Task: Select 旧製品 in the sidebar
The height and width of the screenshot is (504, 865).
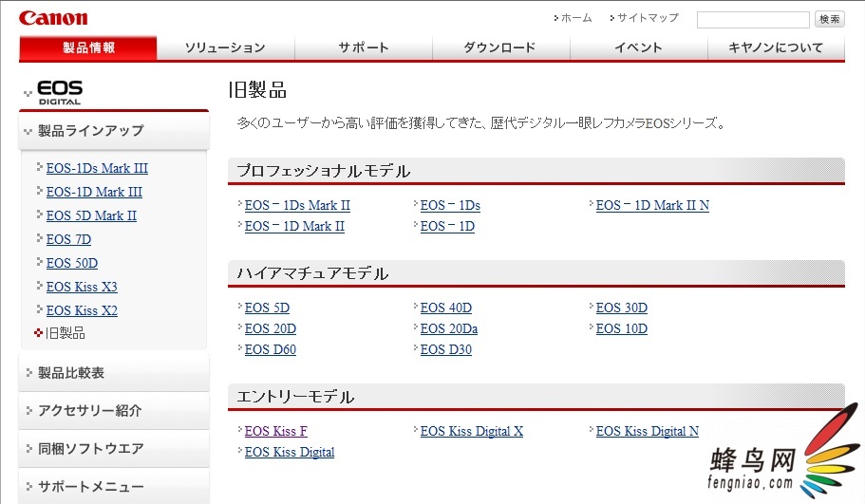Action: click(66, 333)
